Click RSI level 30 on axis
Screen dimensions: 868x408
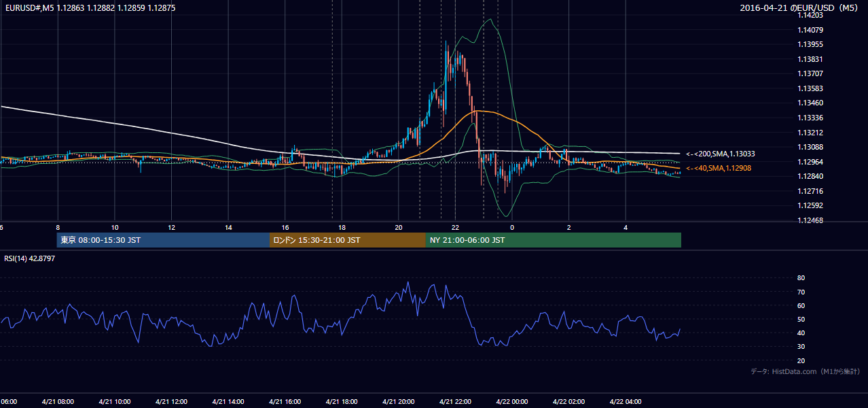(x=801, y=347)
